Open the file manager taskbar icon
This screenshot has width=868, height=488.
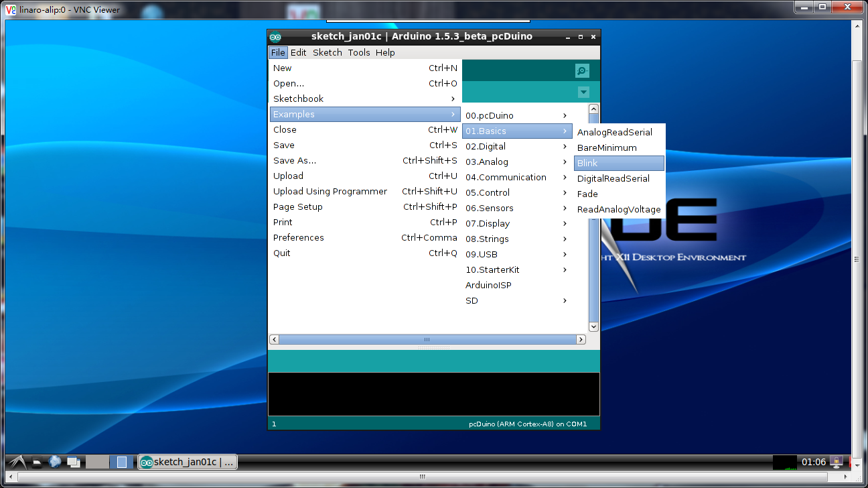tap(38, 462)
